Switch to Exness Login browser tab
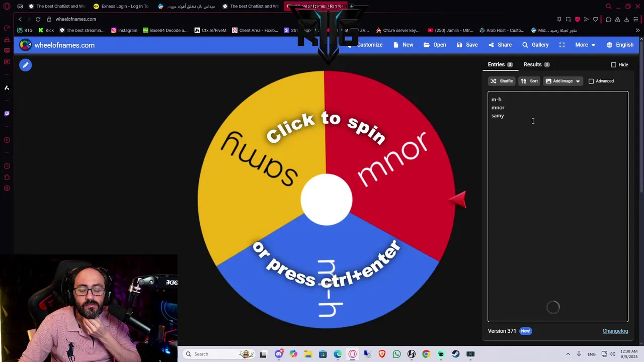Screen dimensions: 644x362 (x=121, y=6)
